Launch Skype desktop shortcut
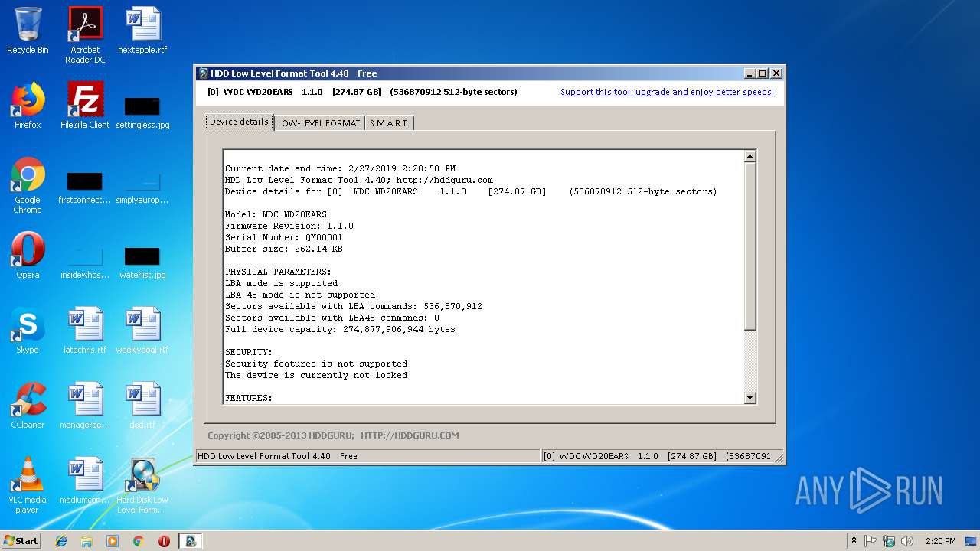Viewport: 980px width, 551px height. (x=28, y=331)
